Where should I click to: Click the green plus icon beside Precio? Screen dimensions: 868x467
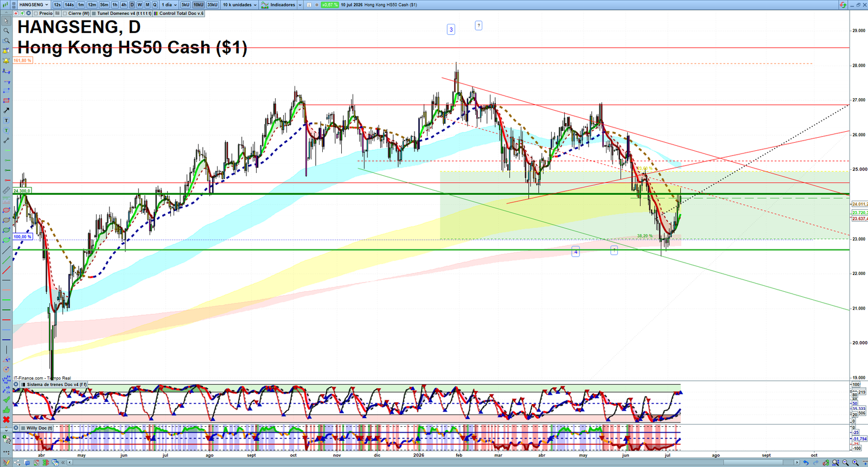click(x=22, y=13)
